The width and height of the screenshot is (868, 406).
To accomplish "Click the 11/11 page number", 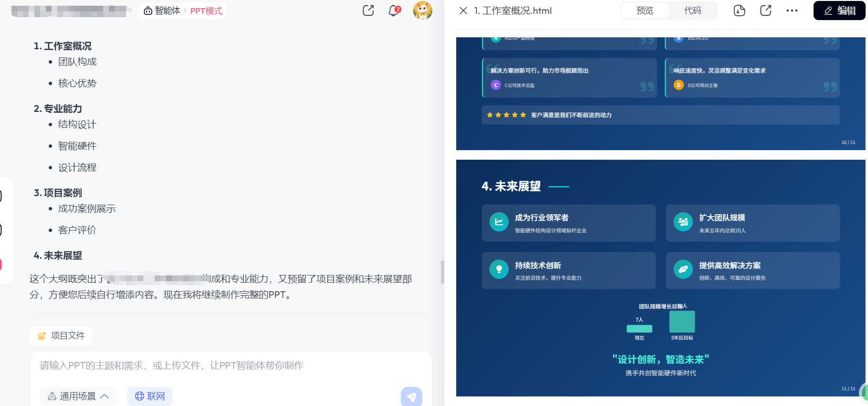I will (848, 389).
